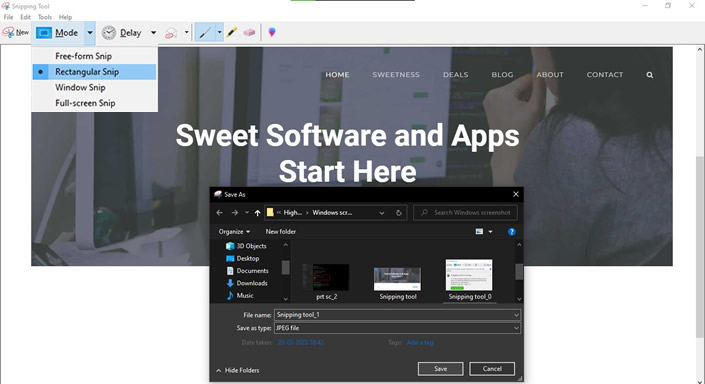Click the Up one level arrow
This screenshot has width=705, height=384.
pos(257,213)
